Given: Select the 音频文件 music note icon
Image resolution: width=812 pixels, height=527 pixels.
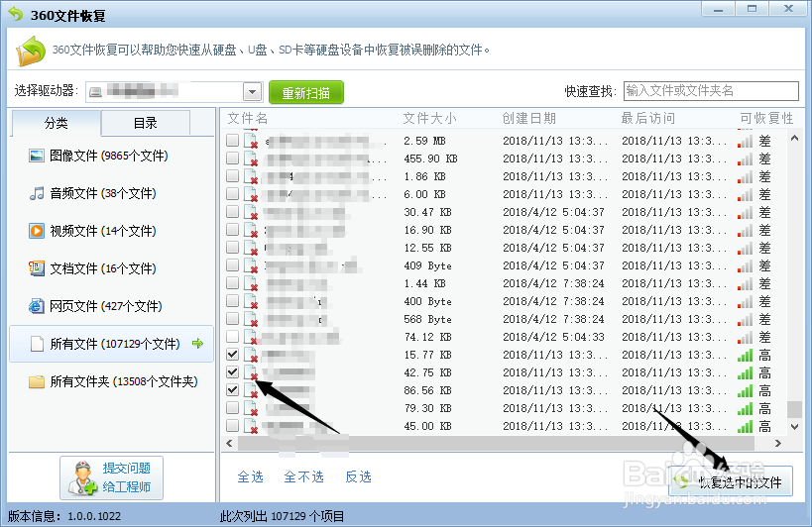Looking at the screenshot, I should [37, 193].
